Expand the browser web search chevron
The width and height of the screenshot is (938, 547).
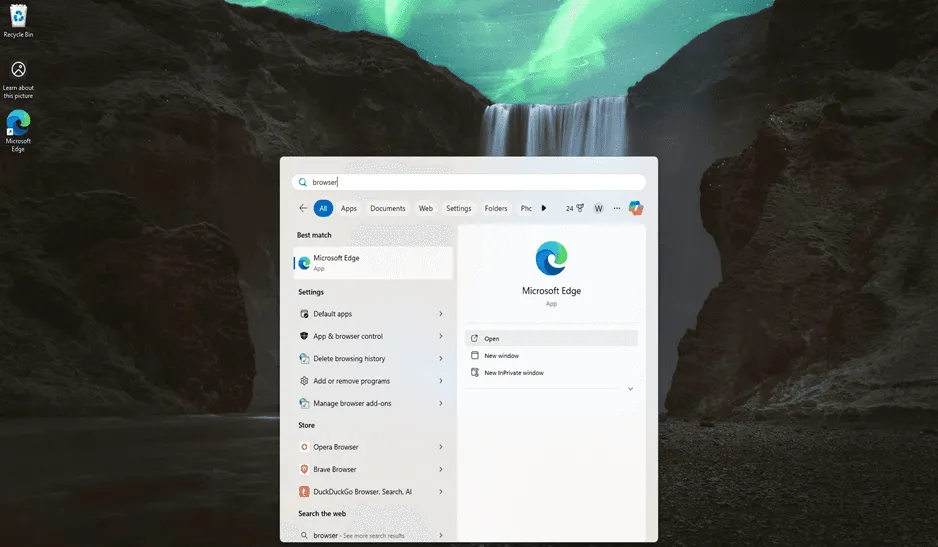coord(441,535)
